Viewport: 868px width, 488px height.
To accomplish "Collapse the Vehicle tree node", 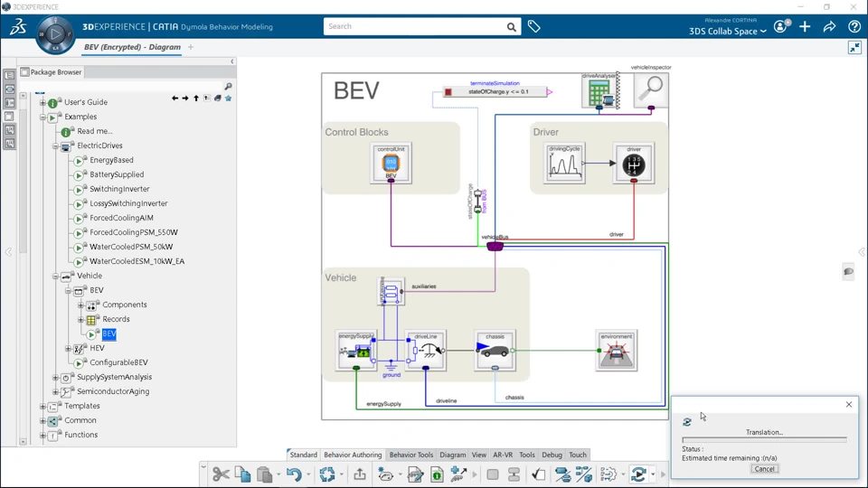I will [x=55, y=277].
